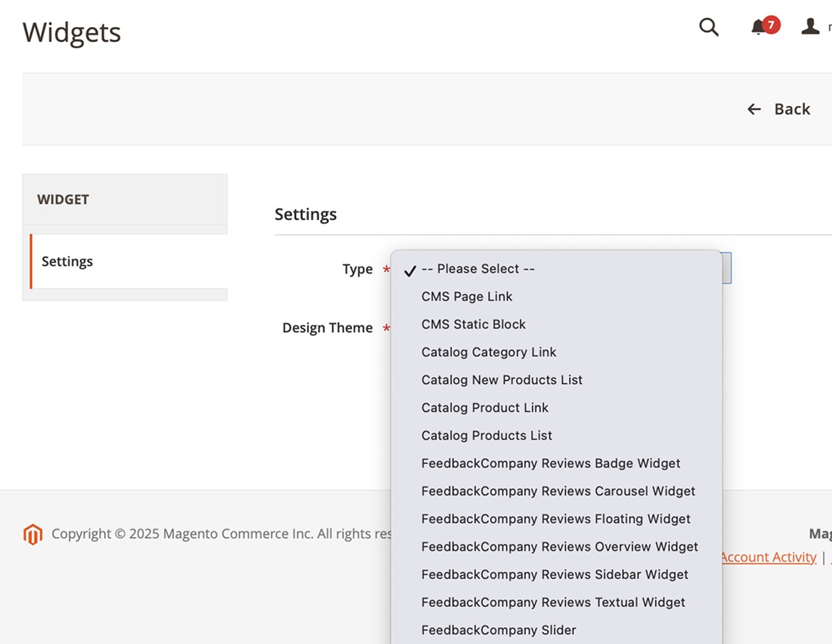Click the Type select box edge
This screenshot has width=832, height=644.
point(727,268)
